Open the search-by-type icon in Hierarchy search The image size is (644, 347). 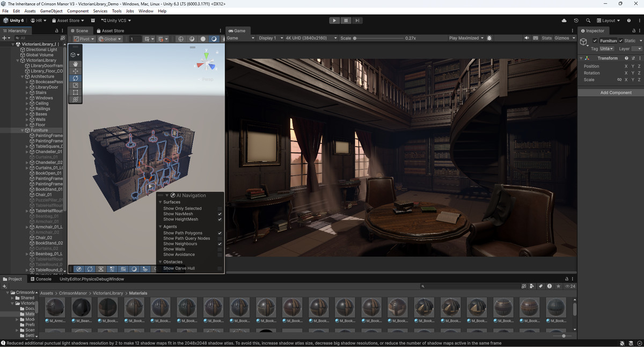tap(62, 38)
